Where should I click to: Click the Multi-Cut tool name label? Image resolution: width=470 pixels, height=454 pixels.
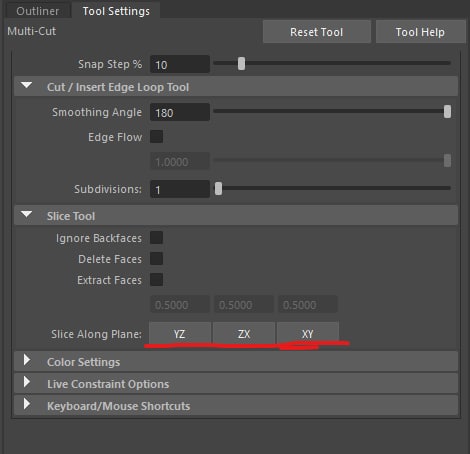click(x=32, y=31)
